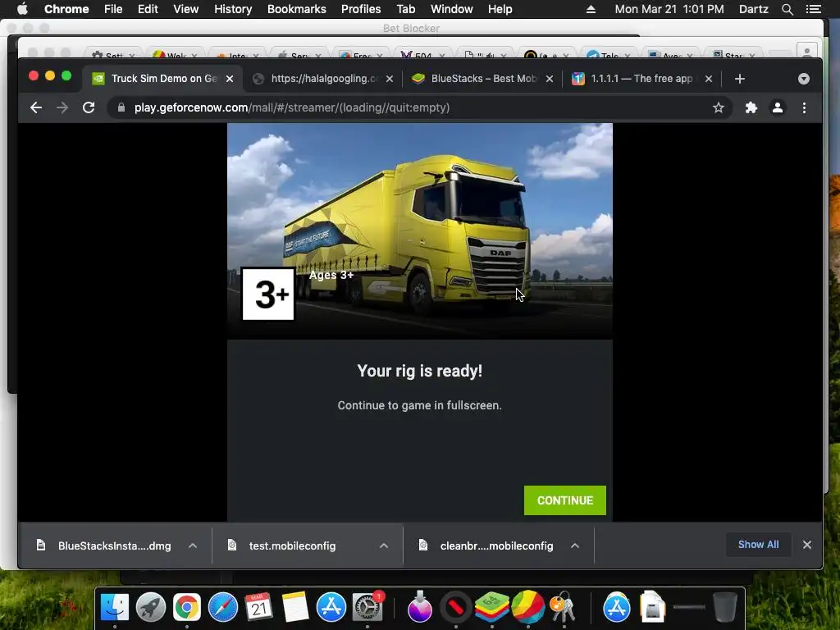Switch to the BlueStacks tab
Image resolution: width=840 pixels, height=630 pixels.
pos(483,79)
